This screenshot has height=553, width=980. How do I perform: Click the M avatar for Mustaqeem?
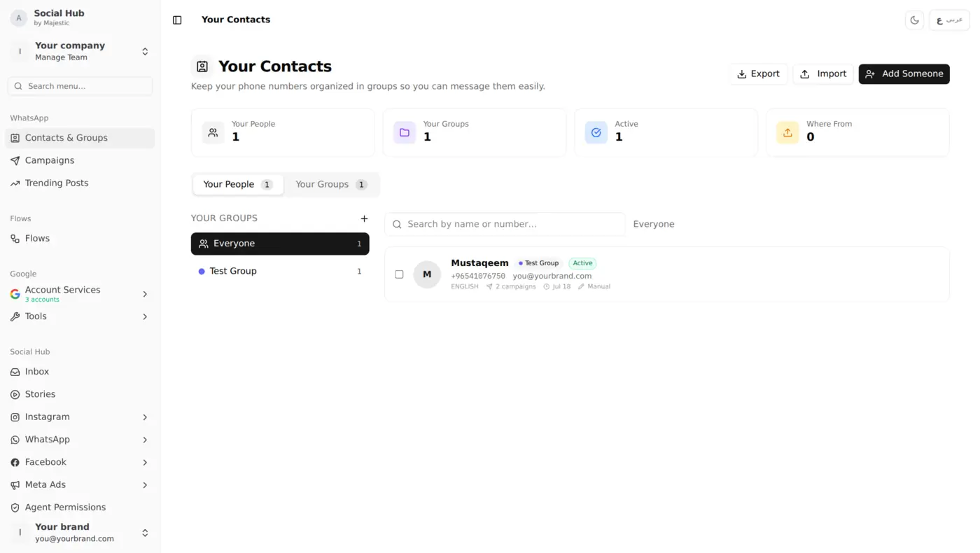pos(427,274)
